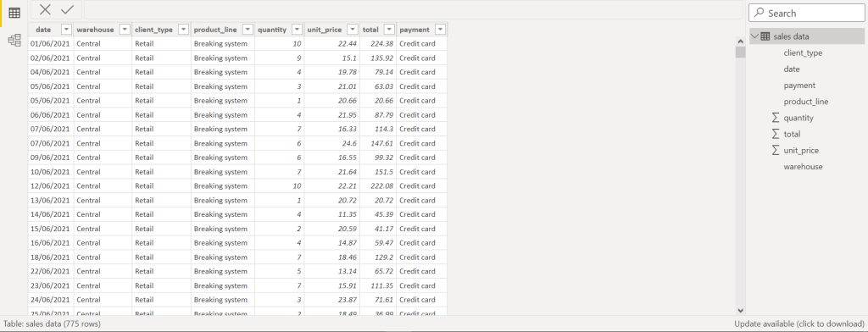Image resolution: width=868 pixels, height=332 pixels.
Task: Click the Search fields input box
Action: (x=807, y=13)
